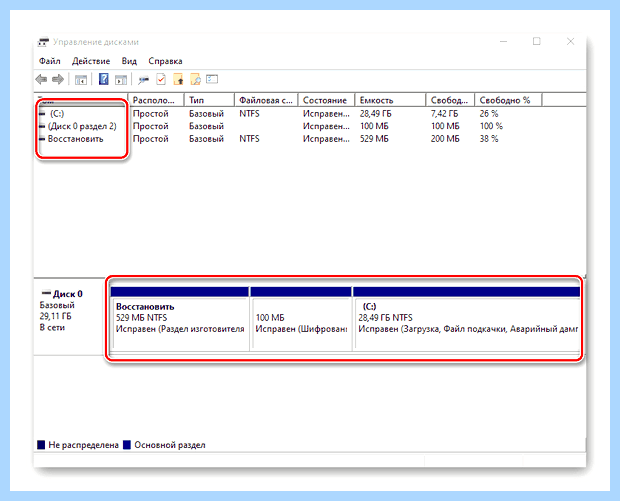620x501 pixels.
Task: Select the Восстановить 529 МБ partition block
Action: pyautogui.click(x=180, y=318)
